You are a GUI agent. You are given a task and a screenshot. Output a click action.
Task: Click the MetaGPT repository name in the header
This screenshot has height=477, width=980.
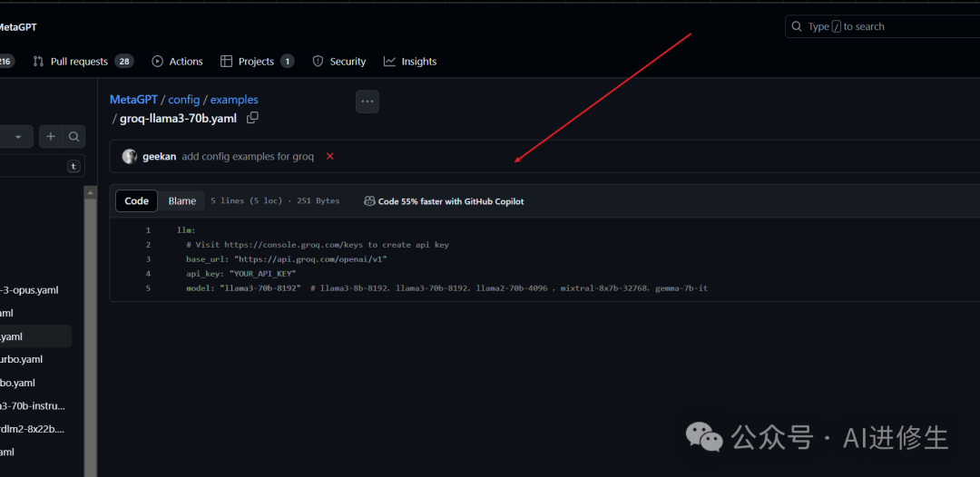(x=18, y=27)
